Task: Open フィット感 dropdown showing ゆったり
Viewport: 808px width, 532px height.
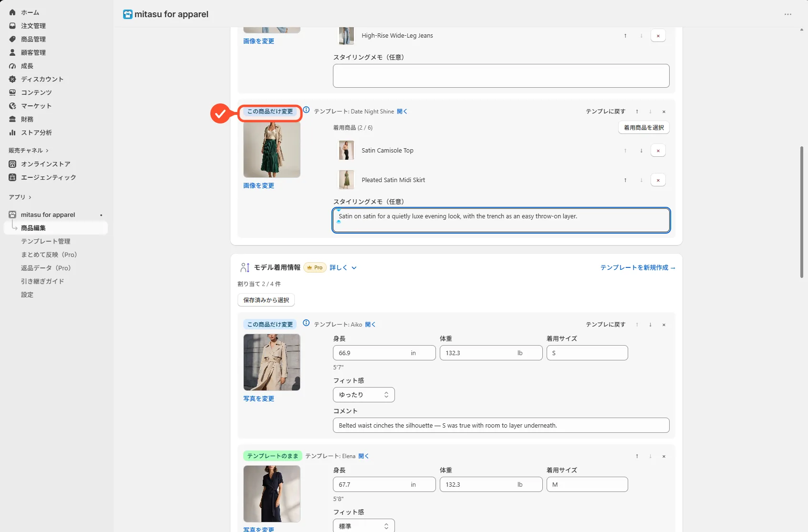Action: pyautogui.click(x=363, y=395)
